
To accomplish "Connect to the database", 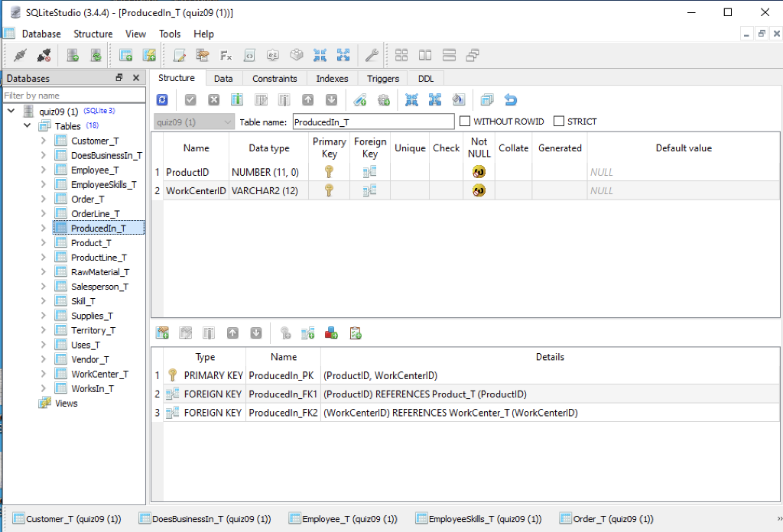I will (18, 54).
